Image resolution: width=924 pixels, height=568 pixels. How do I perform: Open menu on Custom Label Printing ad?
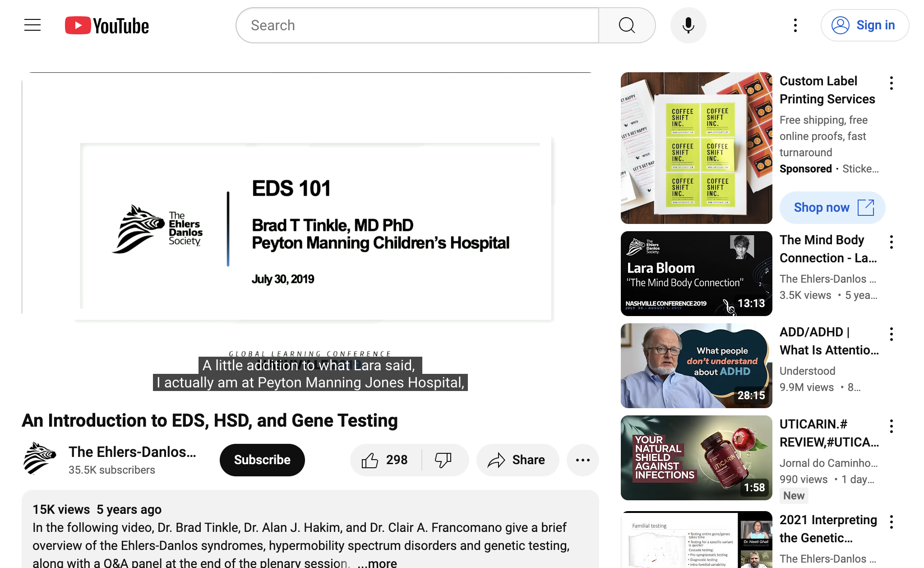tap(892, 83)
